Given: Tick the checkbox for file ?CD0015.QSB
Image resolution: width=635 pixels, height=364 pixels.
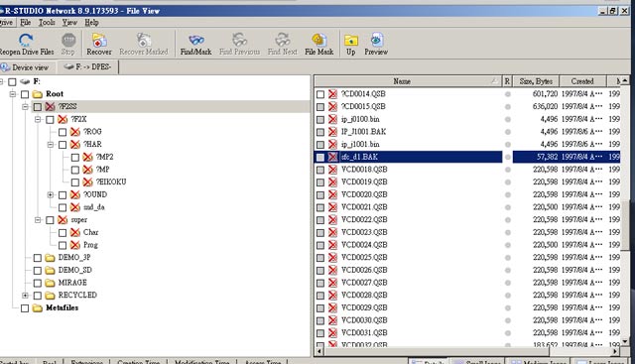Looking at the screenshot, I should pyautogui.click(x=320, y=107).
